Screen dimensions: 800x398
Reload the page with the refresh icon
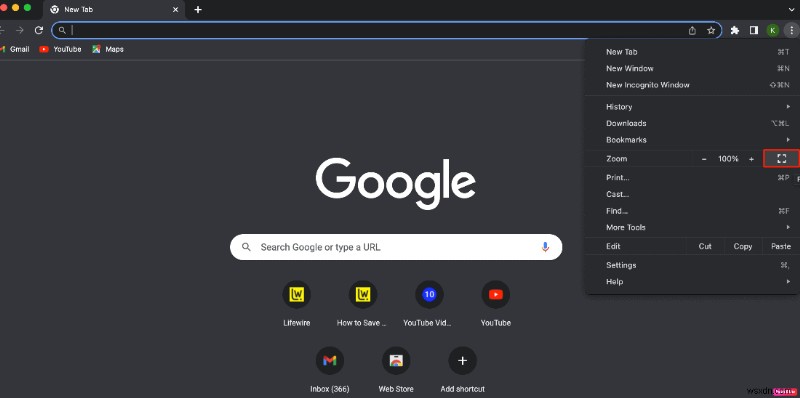tap(39, 31)
